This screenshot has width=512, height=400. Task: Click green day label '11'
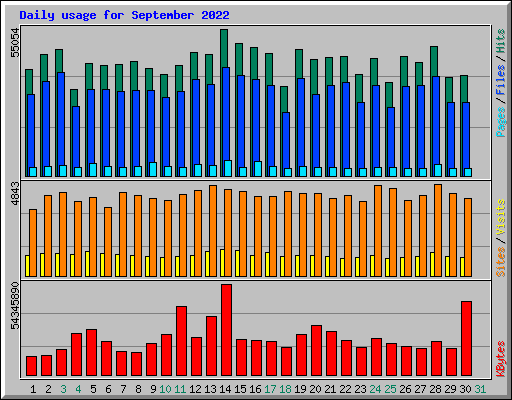tap(180, 389)
